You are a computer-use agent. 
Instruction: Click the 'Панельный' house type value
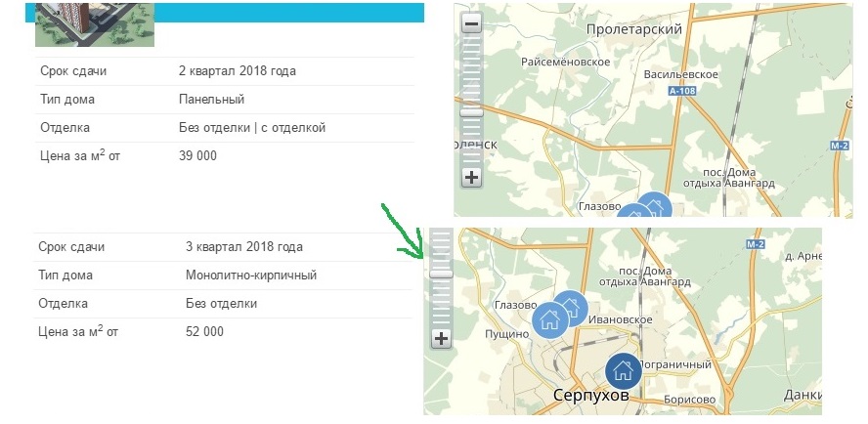pyautogui.click(x=211, y=100)
